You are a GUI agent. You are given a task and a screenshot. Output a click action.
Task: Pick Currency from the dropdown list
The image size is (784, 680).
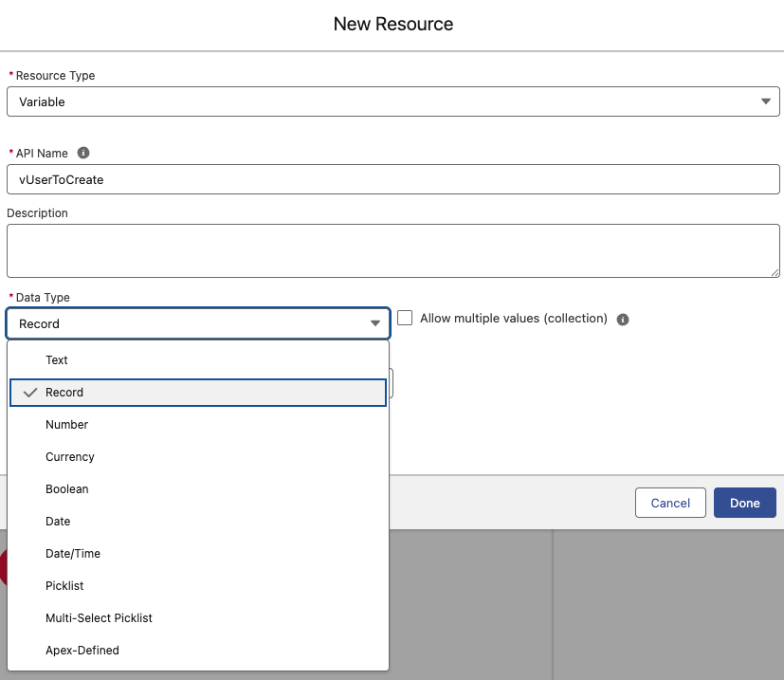(x=70, y=457)
